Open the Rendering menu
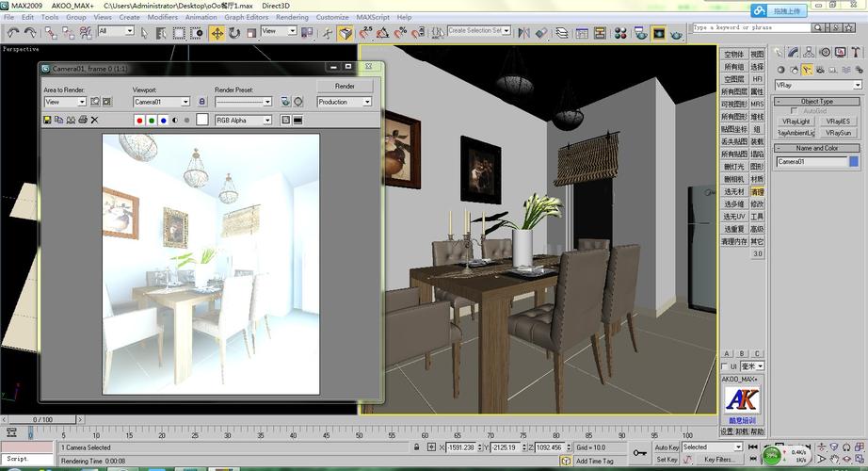 tap(292, 17)
